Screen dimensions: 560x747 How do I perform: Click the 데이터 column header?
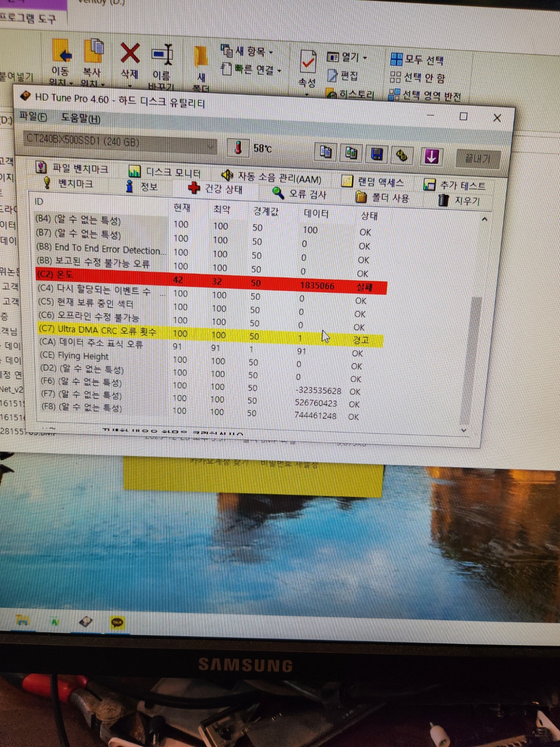[x=316, y=213]
